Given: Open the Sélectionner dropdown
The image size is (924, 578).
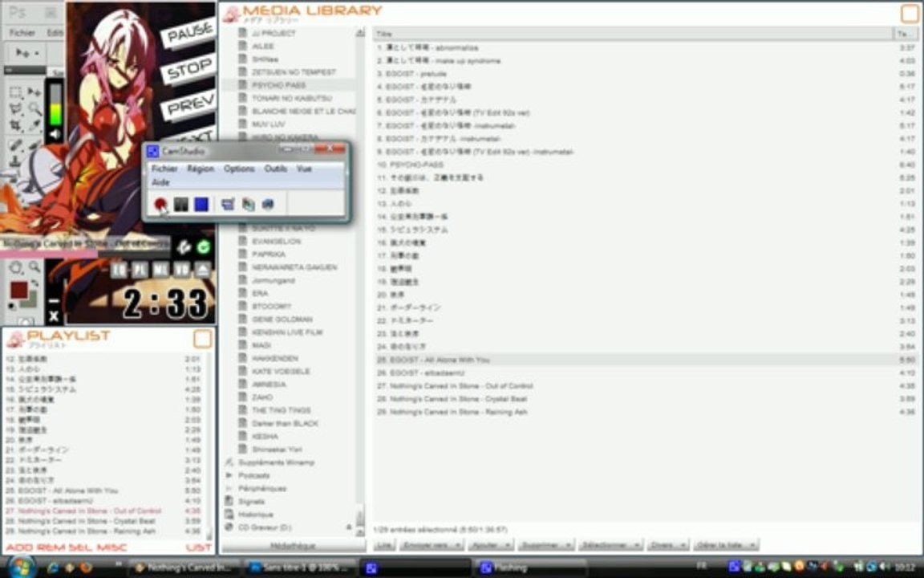Looking at the screenshot, I should [610, 546].
